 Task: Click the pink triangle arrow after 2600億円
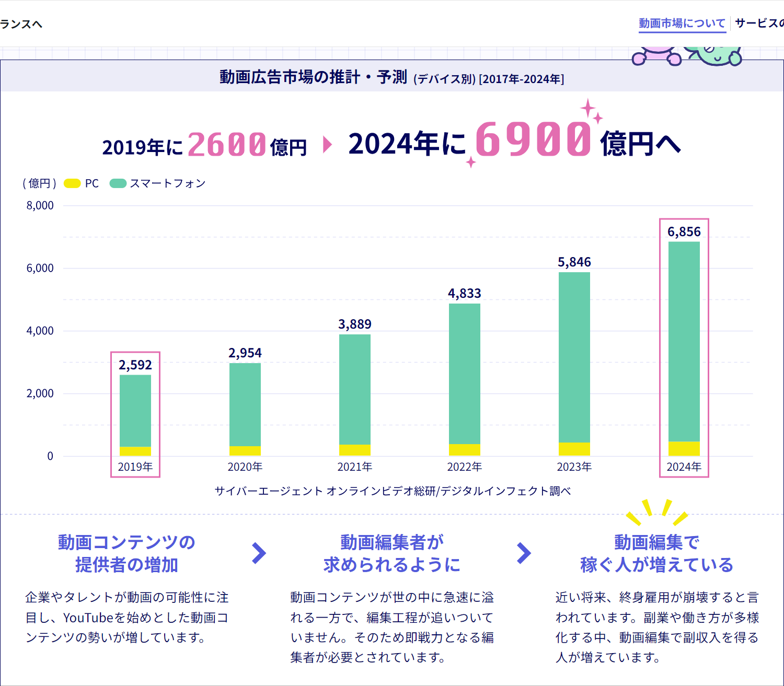(328, 144)
